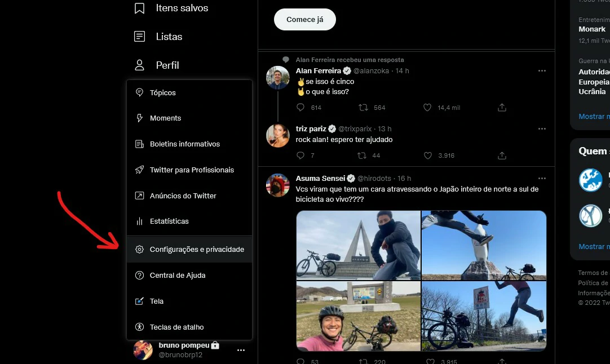Screen dimensions: 610x364
Task: Reply to Alan Ferreira's tweet
Action: [x=300, y=107]
